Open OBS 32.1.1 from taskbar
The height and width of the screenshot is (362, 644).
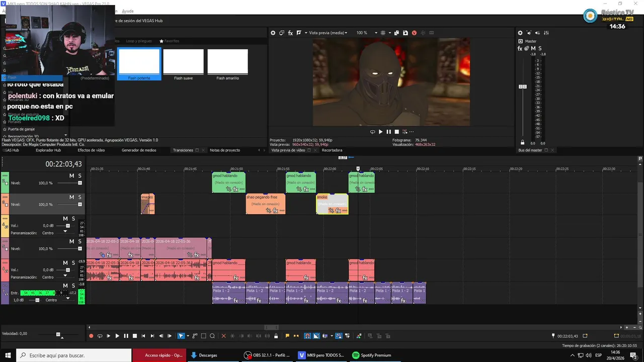pos(267,355)
